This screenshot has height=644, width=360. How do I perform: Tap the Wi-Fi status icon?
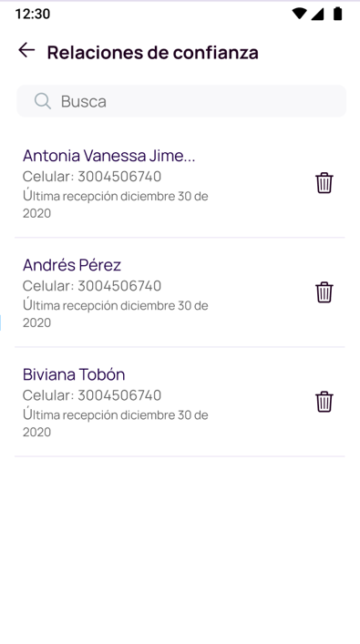point(299,14)
